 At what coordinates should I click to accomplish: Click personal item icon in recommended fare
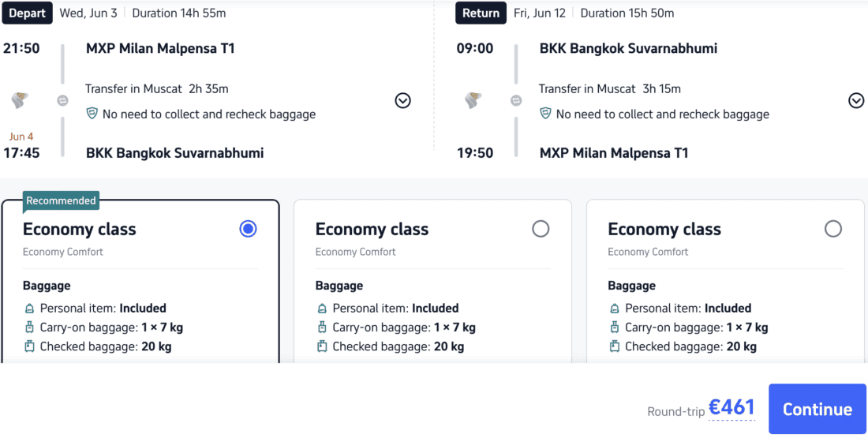point(29,309)
